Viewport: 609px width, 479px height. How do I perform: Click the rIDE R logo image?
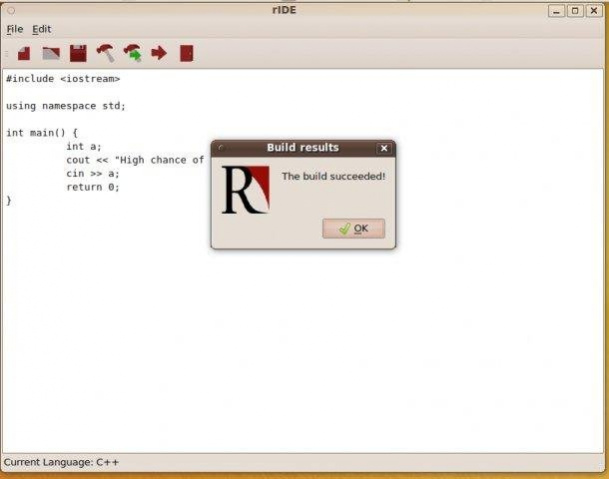click(x=245, y=190)
